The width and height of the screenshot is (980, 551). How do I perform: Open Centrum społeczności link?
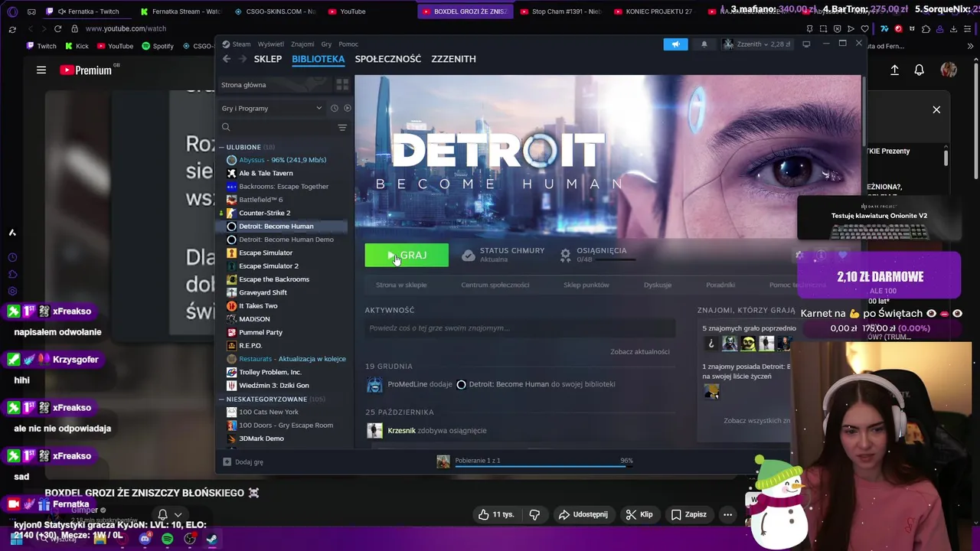[495, 285]
